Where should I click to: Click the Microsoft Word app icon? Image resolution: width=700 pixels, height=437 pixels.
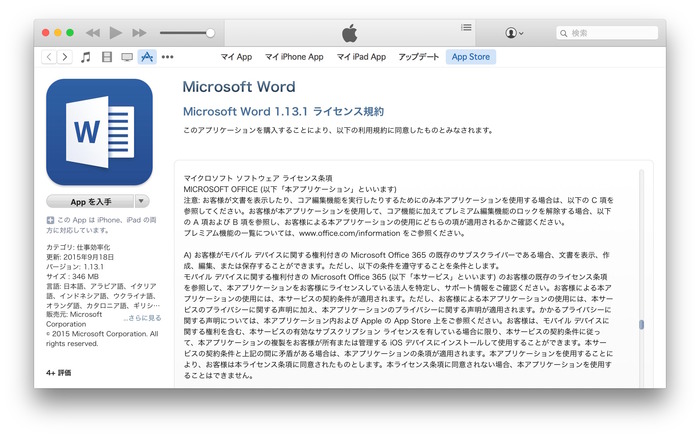(x=99, y=132)
